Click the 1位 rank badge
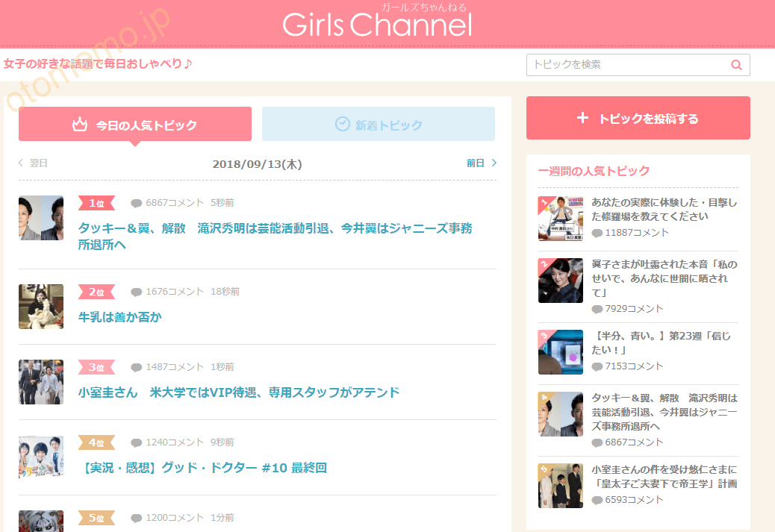The image size is (775, 532). point(96,203)
